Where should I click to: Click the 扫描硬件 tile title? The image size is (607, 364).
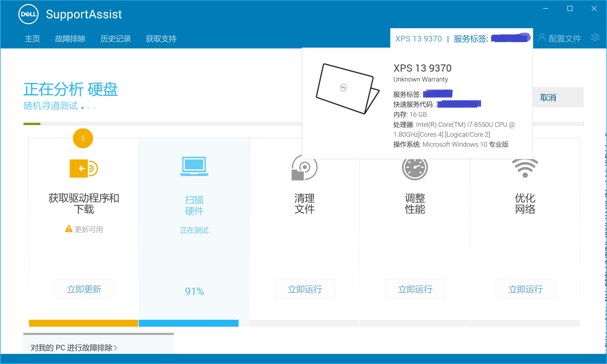(x=194, y=205)
